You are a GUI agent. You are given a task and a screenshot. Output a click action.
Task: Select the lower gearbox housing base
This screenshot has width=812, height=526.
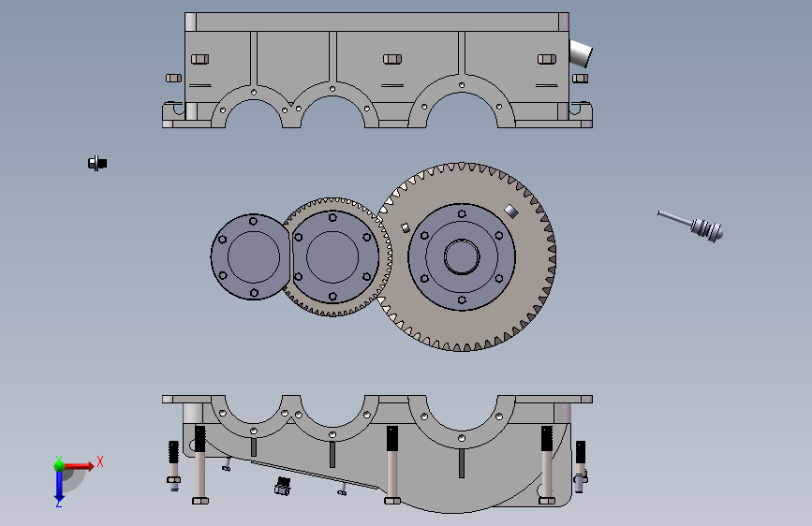[377, 453]
